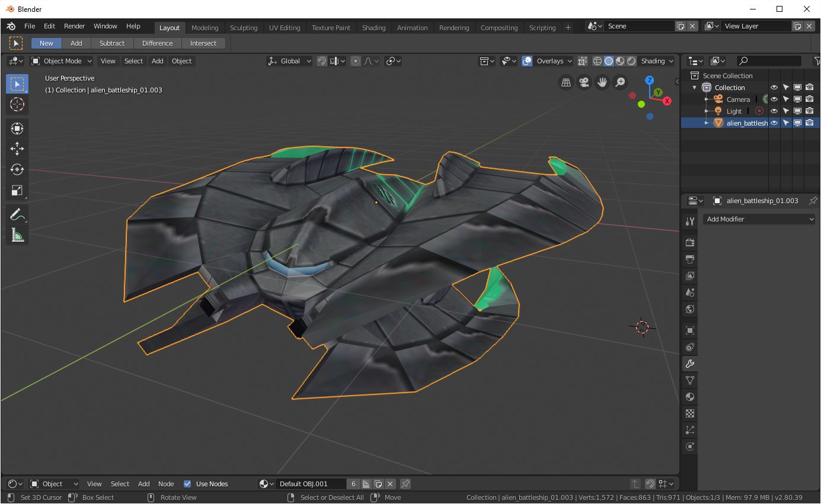Toggle visibility of alien_battleship object
This screenshot has height=504, width=821.
tap(774, 123)
